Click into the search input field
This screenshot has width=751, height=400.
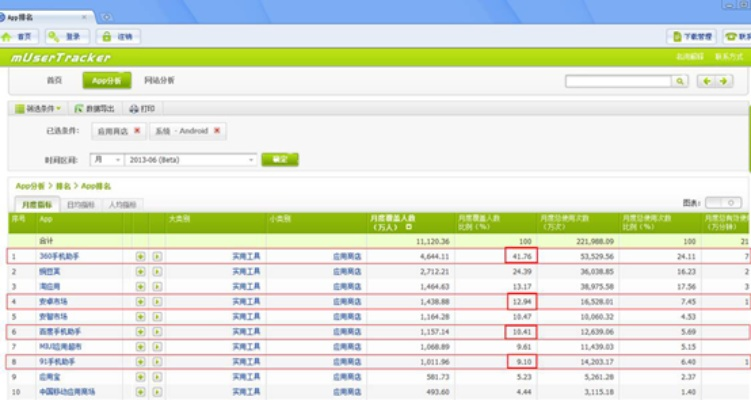tap(618, 81)
